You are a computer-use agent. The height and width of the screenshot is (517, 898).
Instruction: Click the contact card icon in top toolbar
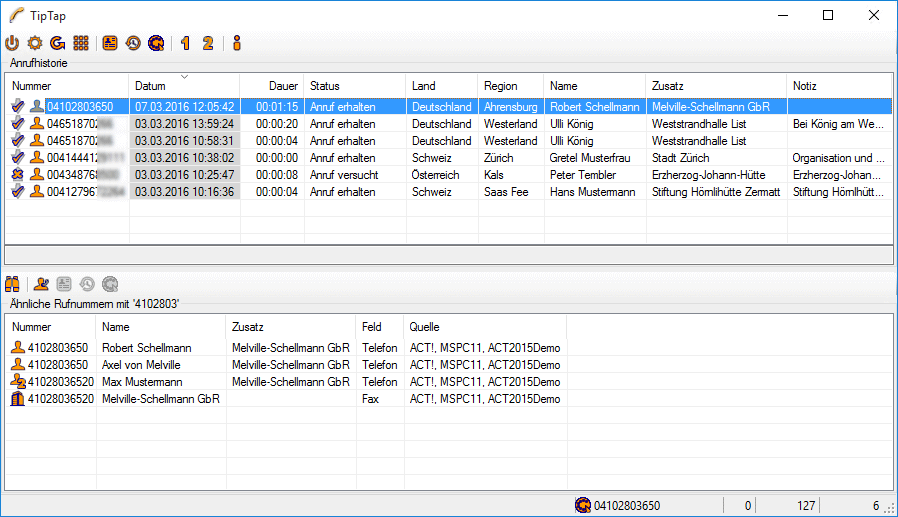110,43
